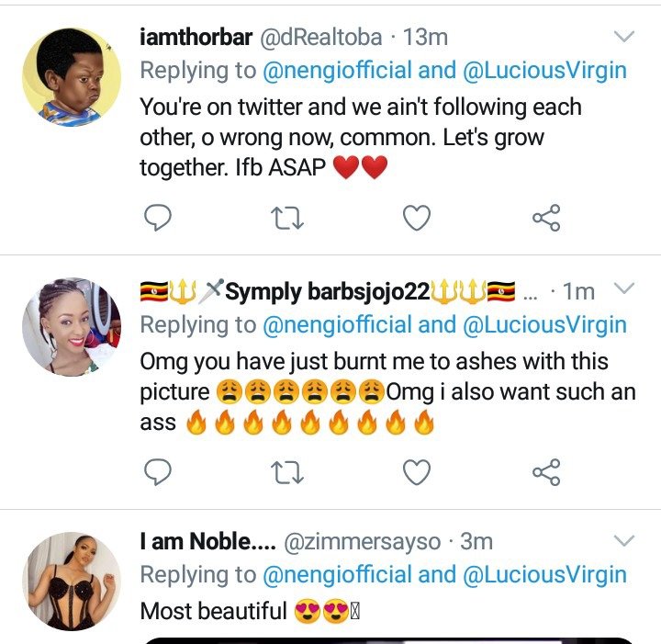
Task: Like Symply barbsjojo22's tweet
Action: pos(417,472)
